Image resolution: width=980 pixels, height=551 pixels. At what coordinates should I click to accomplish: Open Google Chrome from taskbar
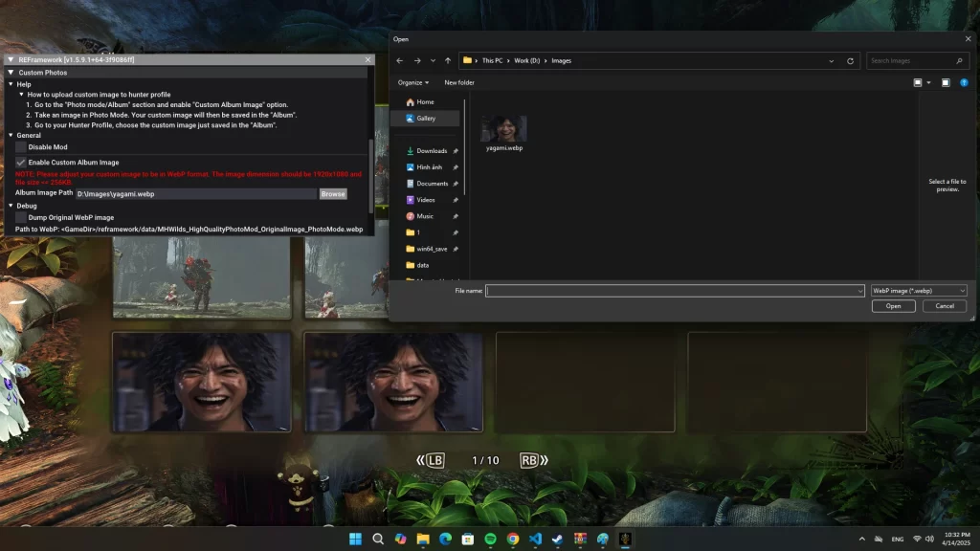(513, 540)
